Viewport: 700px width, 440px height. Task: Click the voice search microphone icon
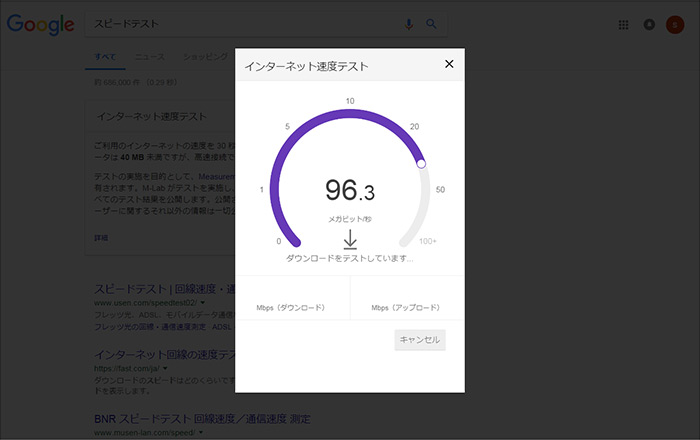point(408,24)
